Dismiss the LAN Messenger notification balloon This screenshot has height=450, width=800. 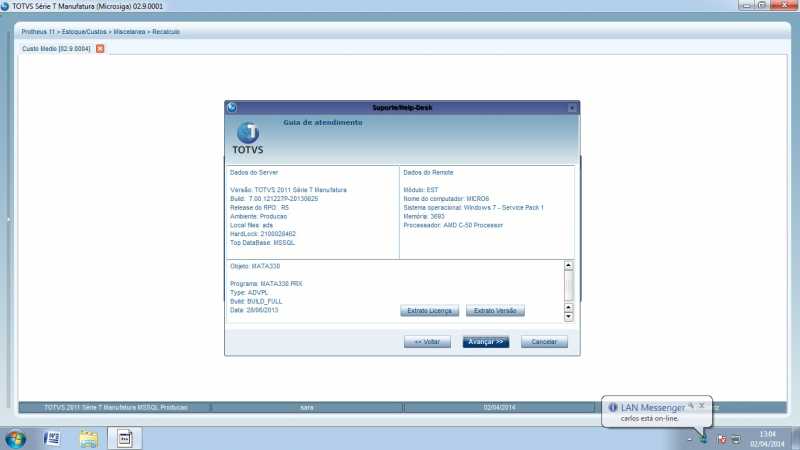pos(702,406)
